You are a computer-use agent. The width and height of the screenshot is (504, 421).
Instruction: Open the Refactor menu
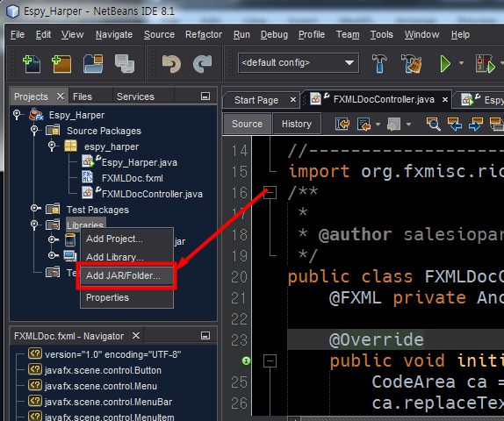204,34
